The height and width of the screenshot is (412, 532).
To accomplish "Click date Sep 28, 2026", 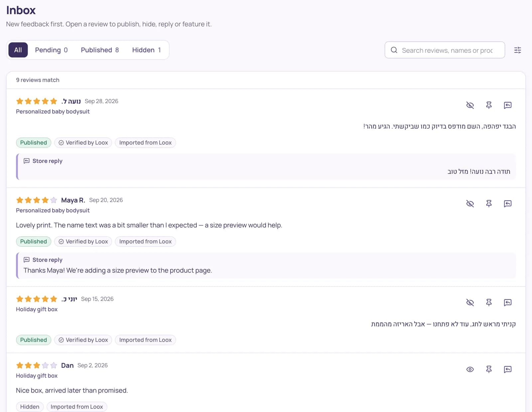I will tap(101, 101).
